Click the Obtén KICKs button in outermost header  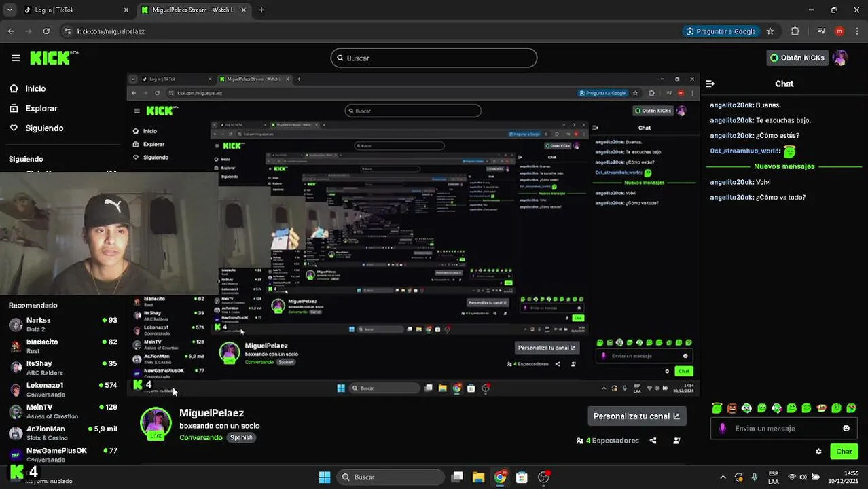point(797,58)
